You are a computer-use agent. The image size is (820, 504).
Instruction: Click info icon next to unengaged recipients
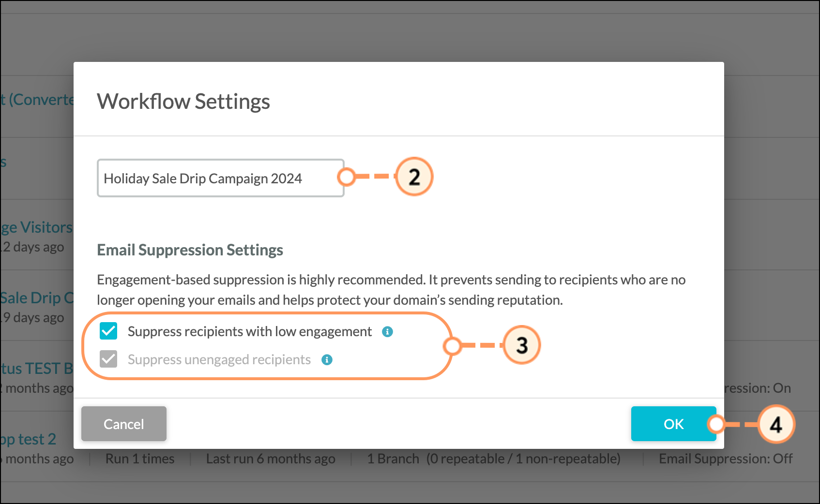[x=327, y=360]
